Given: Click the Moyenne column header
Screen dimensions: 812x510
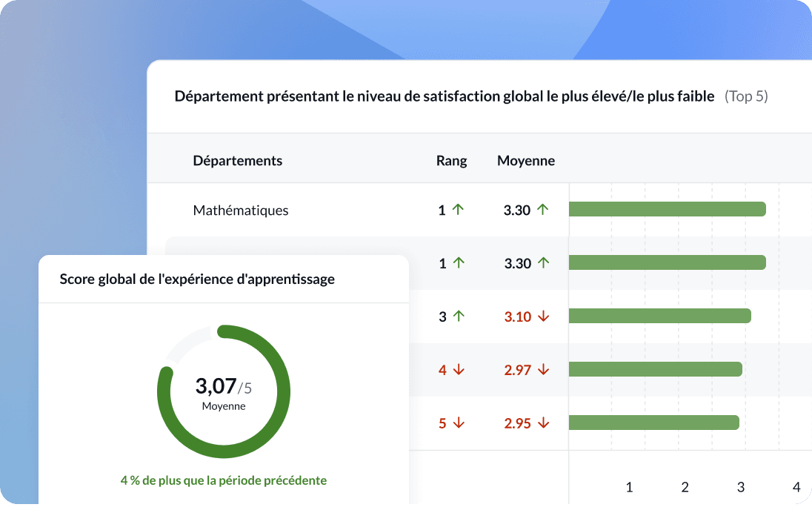Looking at the screenshot, I should pos(525,161).
